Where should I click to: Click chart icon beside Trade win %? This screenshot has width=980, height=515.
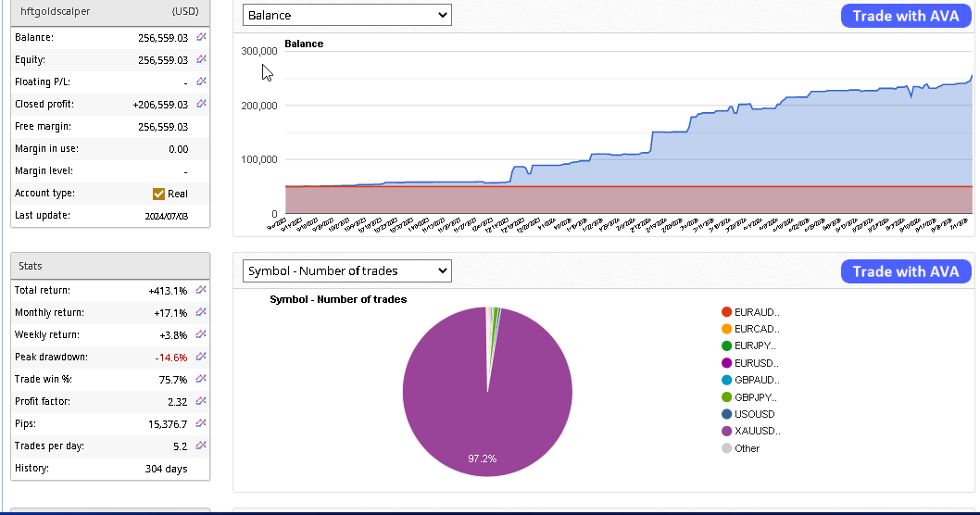201,379
